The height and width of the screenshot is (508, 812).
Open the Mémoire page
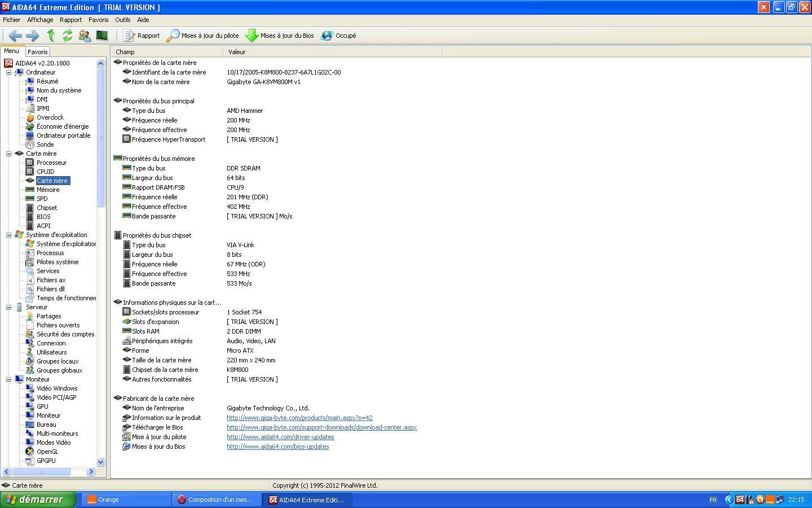pos(48,190)
